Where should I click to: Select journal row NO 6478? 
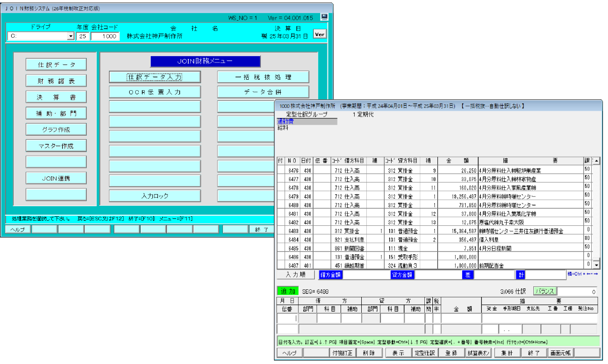[x=434, y=187]
